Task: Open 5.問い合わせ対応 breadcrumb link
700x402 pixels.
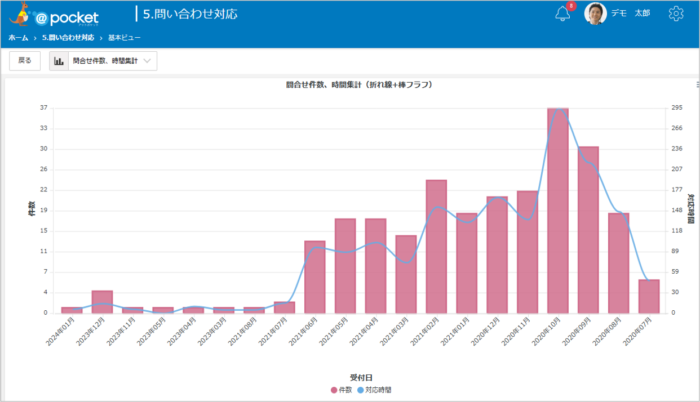Action: pos(68,38)
